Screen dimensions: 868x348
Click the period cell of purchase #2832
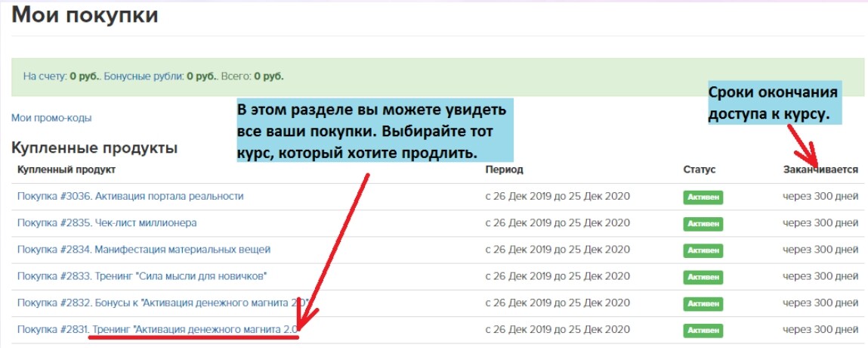[558, 303]
